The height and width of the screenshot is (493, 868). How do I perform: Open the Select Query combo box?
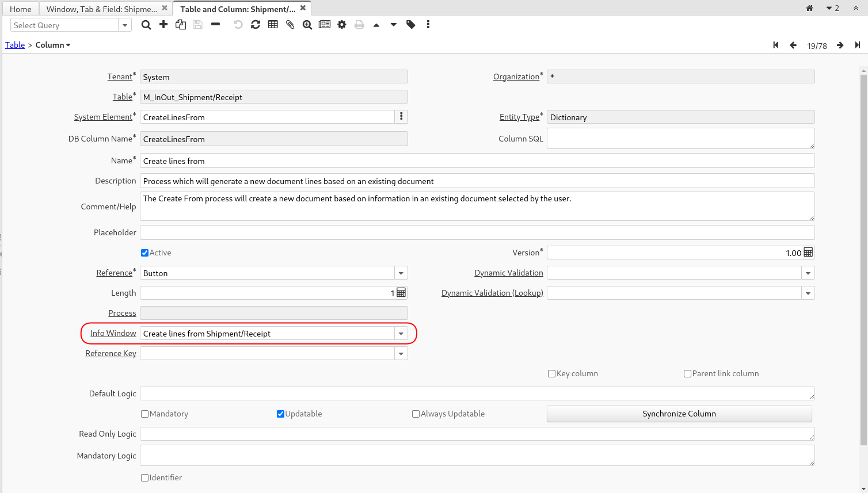click(x=125, y=25)
